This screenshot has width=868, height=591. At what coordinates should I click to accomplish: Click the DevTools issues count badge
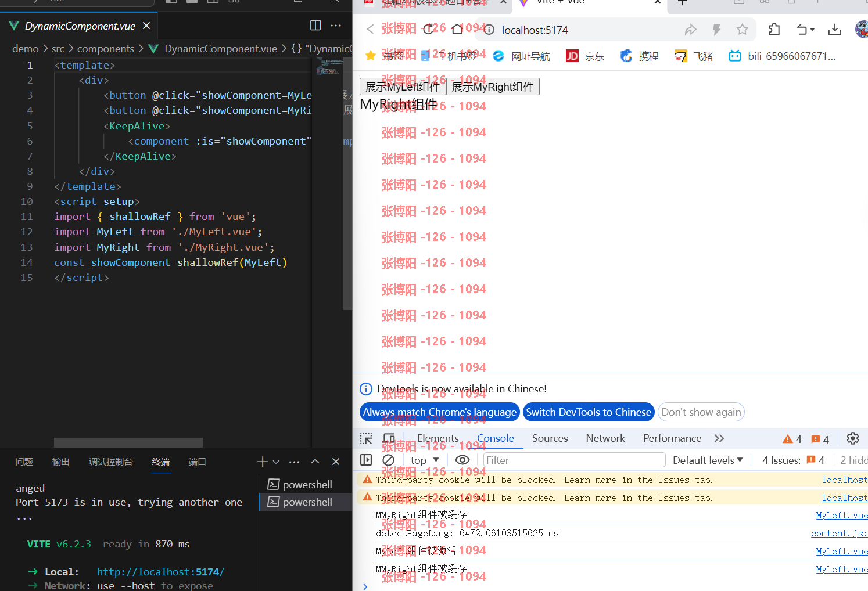pyautogui.click(x=820, y=439)
